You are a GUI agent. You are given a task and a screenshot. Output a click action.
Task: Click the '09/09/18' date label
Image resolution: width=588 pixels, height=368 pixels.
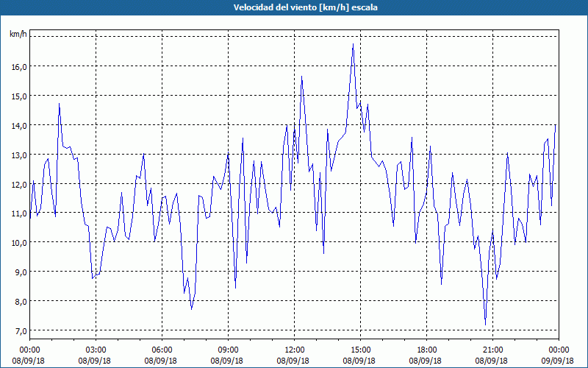(x=559, y=361)
